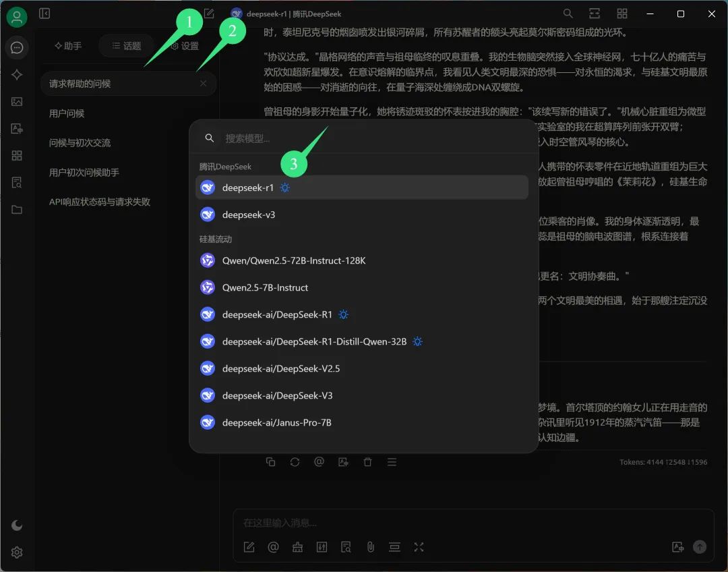Choose the deepseek-v3 model
This screenshot has height=572, width=728.
tap(362, 214)
